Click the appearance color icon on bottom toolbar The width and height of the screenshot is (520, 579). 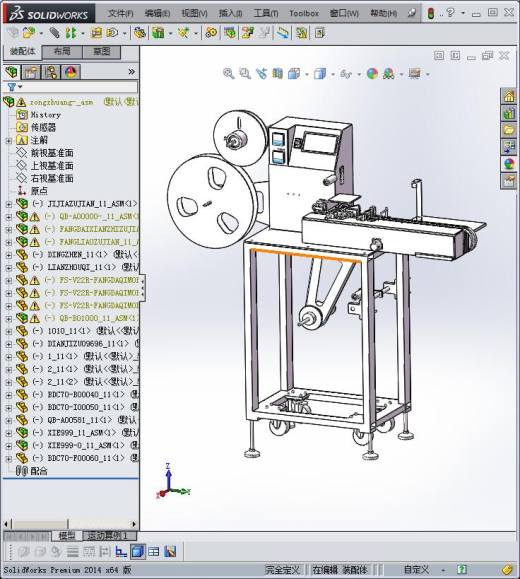[170, 552]
